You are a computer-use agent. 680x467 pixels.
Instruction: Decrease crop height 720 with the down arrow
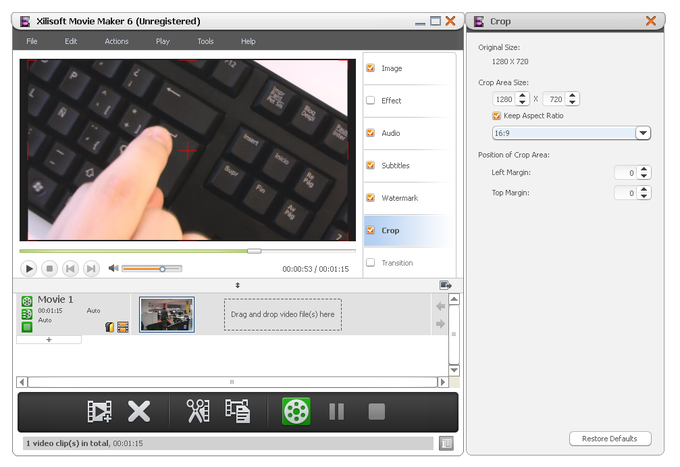[x=572, y=102]
